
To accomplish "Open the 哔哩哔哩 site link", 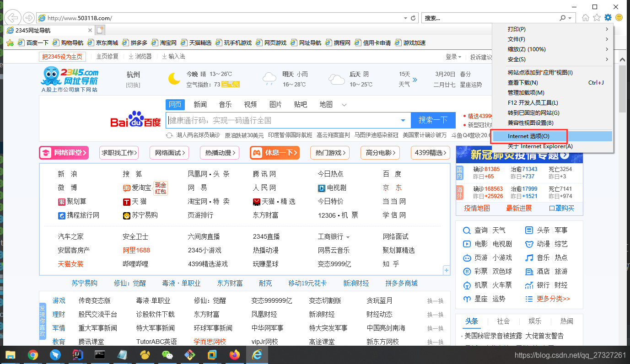I will (x=135, y=264).
